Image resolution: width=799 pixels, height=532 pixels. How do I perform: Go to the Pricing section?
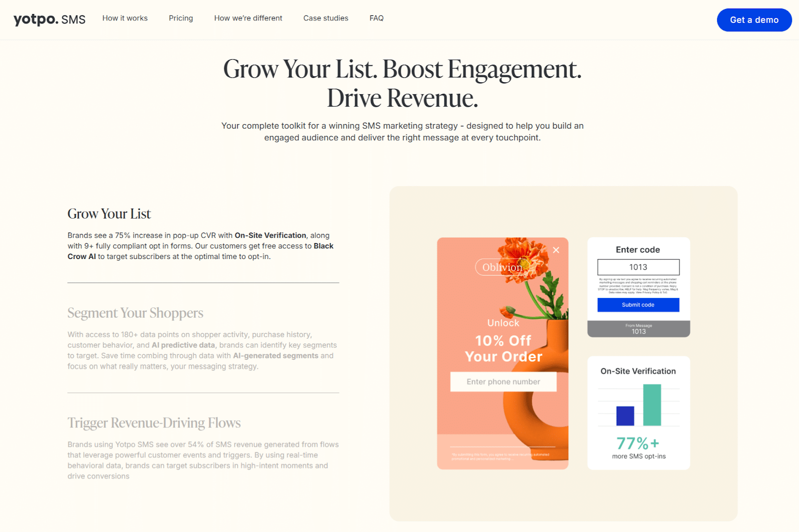point(181,18)
